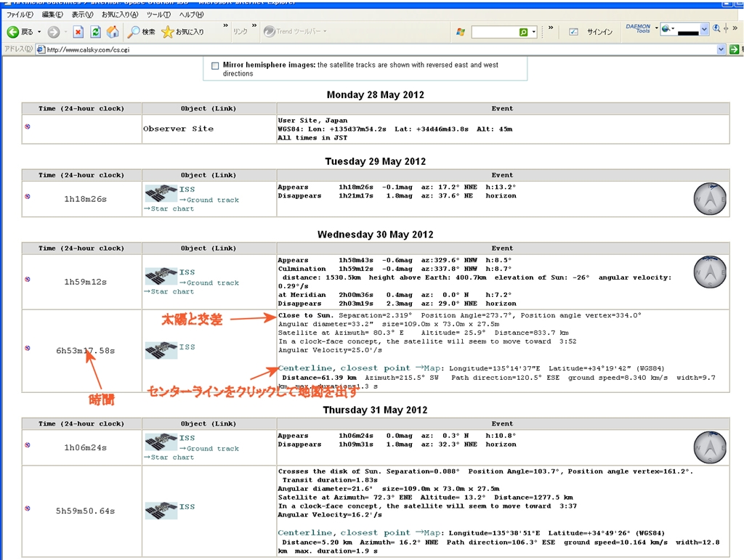Click the Windows flag logo in toolbar
Screen dimensions: 744x560
460,32
